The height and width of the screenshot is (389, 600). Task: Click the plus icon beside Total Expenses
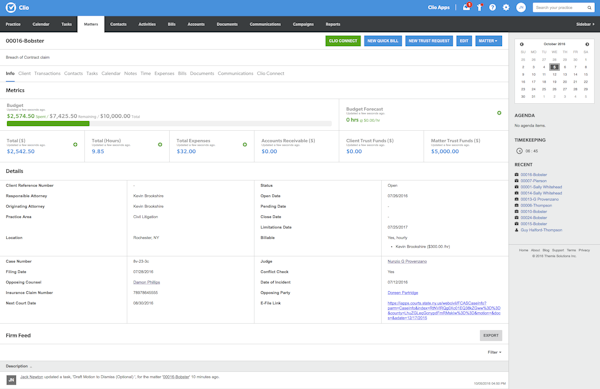click(245, 145)
